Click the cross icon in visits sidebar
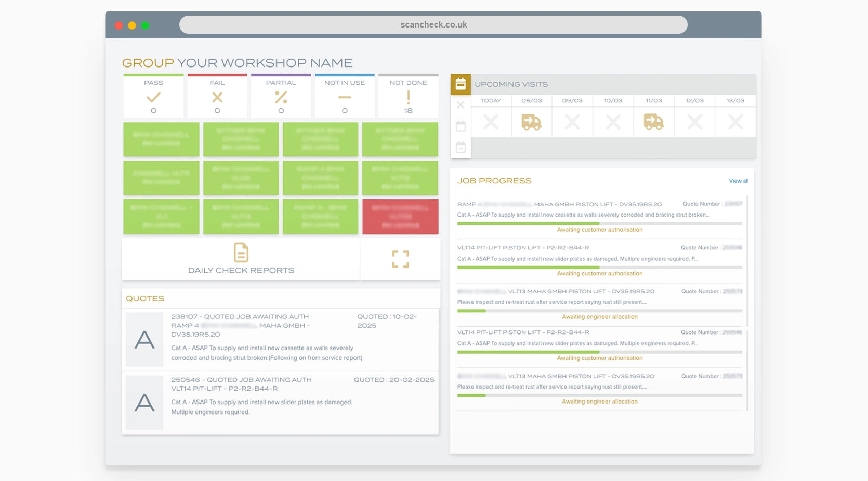Screen dimensions: 868x481 (461, 105)
